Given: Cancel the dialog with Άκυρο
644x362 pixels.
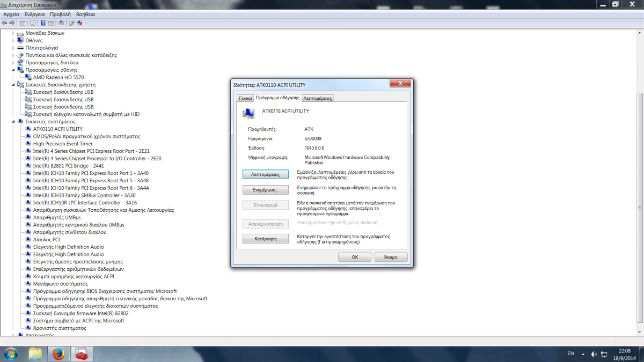Looking at the screenshot, I should click(391, 257).
